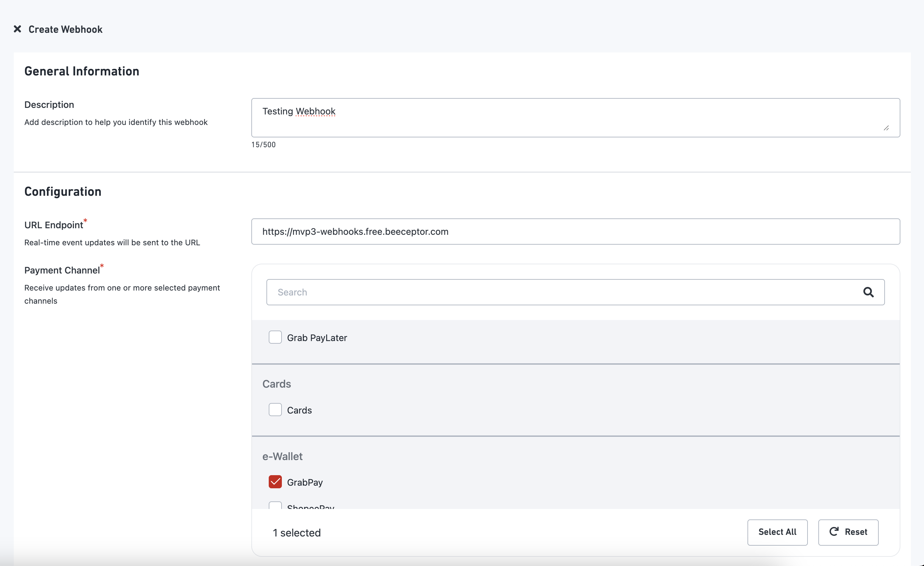Image resolution: width=924 pixels, height=566 pixels.
Task: Close the Create Webhook dialog
Action: coord(17,29)
